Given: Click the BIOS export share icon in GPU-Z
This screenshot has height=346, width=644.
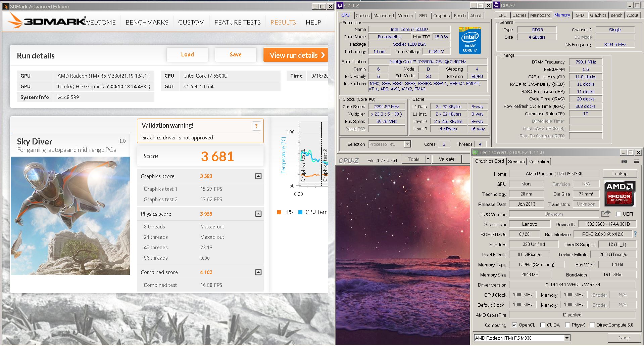Looking at the screenshot, I should 606,214.
